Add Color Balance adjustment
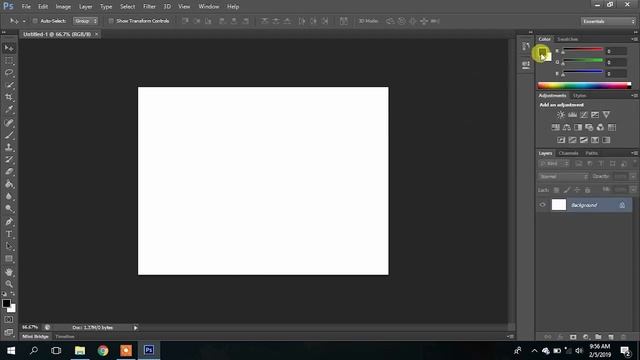Screen dimensions: 640x360 567,128
